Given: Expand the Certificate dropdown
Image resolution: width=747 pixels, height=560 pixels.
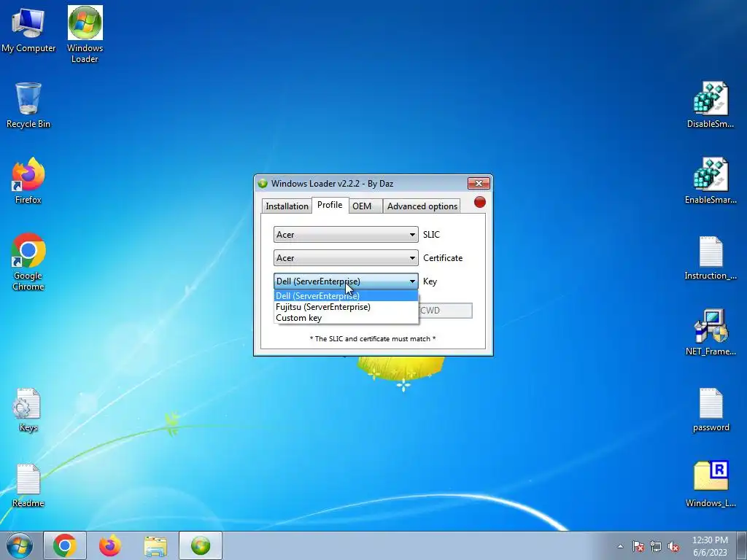Looking at the screenshot, I should (x=346, y=257).
